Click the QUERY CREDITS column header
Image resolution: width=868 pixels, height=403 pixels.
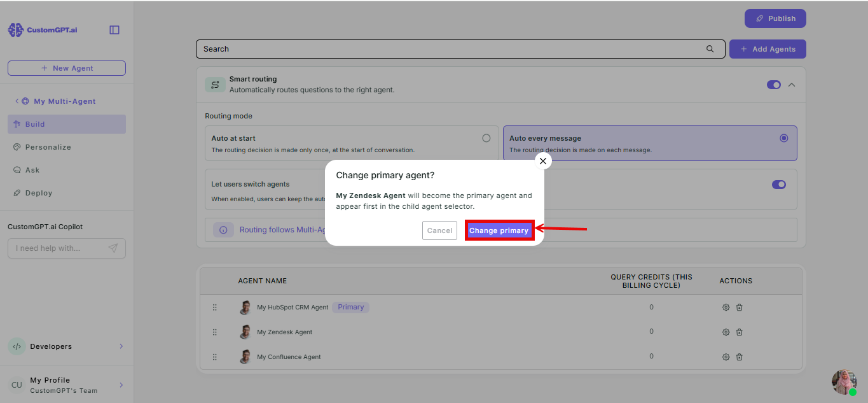point(652,281)
